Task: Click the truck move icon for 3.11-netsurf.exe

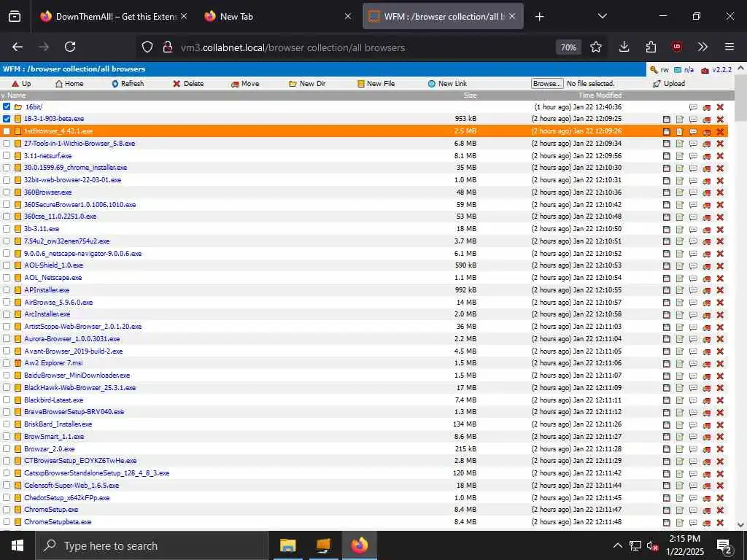Action: (706, 156)
